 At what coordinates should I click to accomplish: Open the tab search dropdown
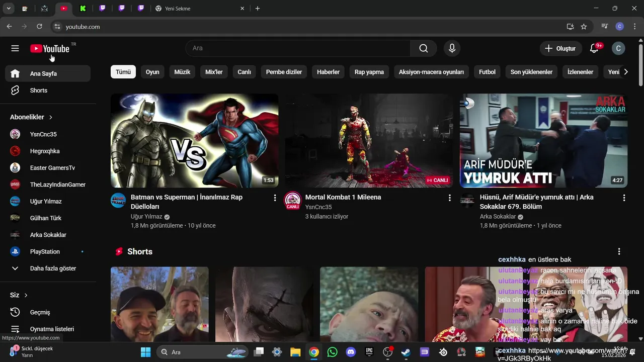(x=9, y=9)
